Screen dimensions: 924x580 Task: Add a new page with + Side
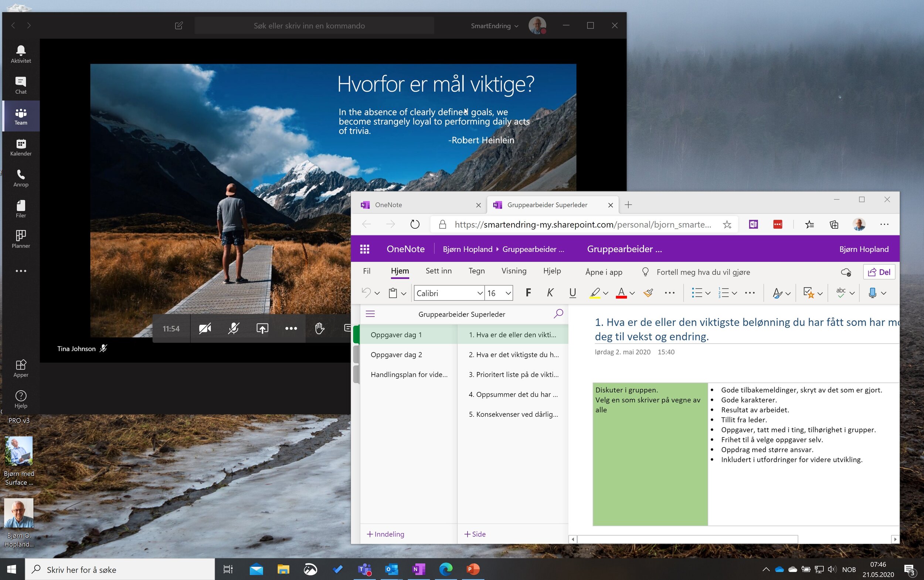tap(475, 534)
